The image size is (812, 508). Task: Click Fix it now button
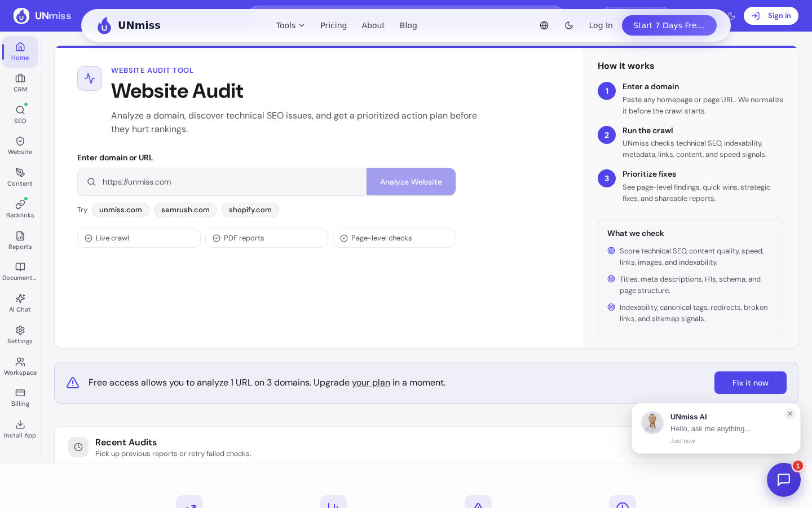pyautogui.click(x=751, y=383)
